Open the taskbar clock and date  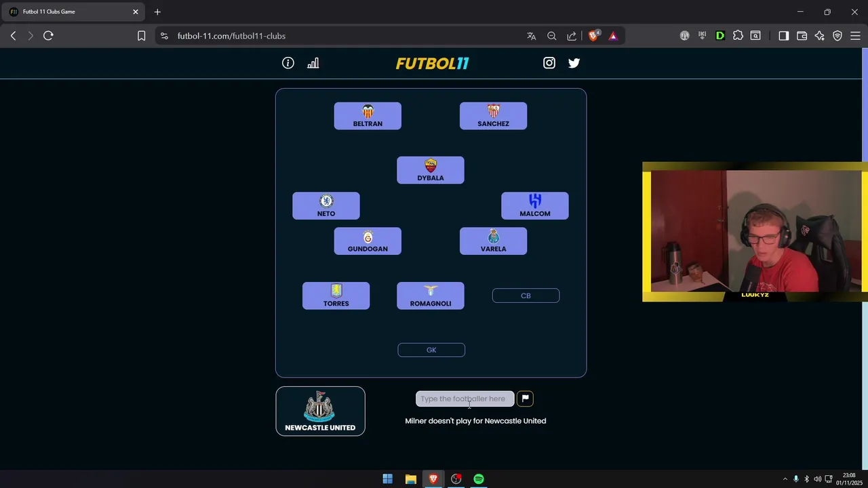849,479
